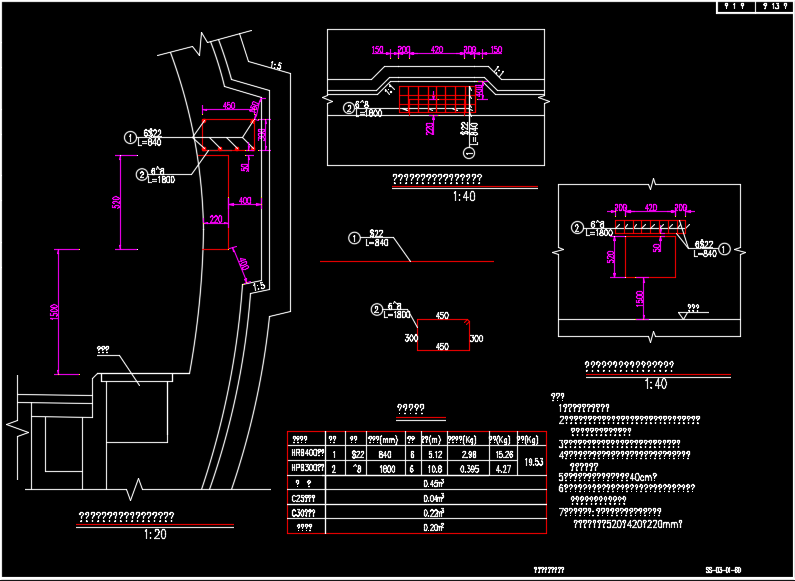The height and width of the screenshot is (581, 795).
Task: Click the "C25" concrete row label
Action: [x=303, y=498]
